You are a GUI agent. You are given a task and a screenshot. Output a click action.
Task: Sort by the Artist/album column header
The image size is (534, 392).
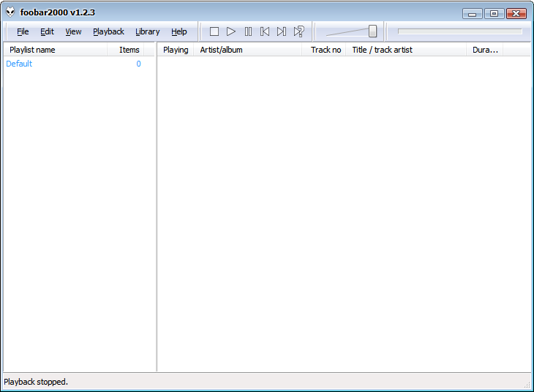[247, 50]
